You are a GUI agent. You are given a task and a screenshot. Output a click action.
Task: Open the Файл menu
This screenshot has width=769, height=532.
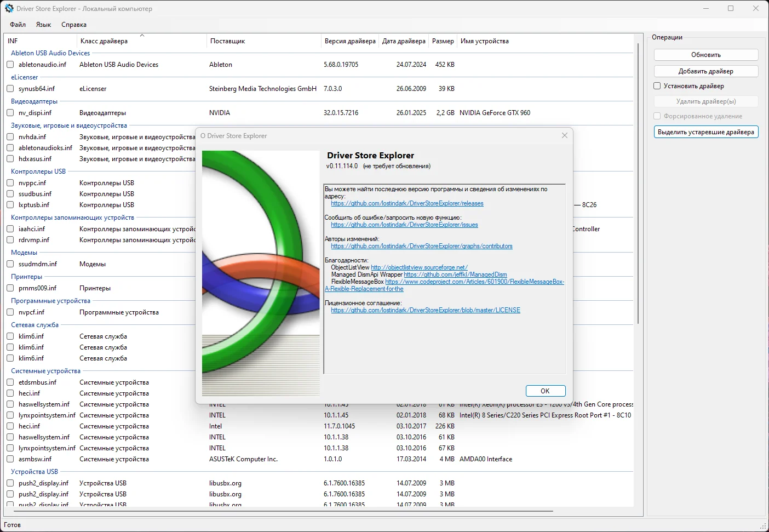pos(18,25)
